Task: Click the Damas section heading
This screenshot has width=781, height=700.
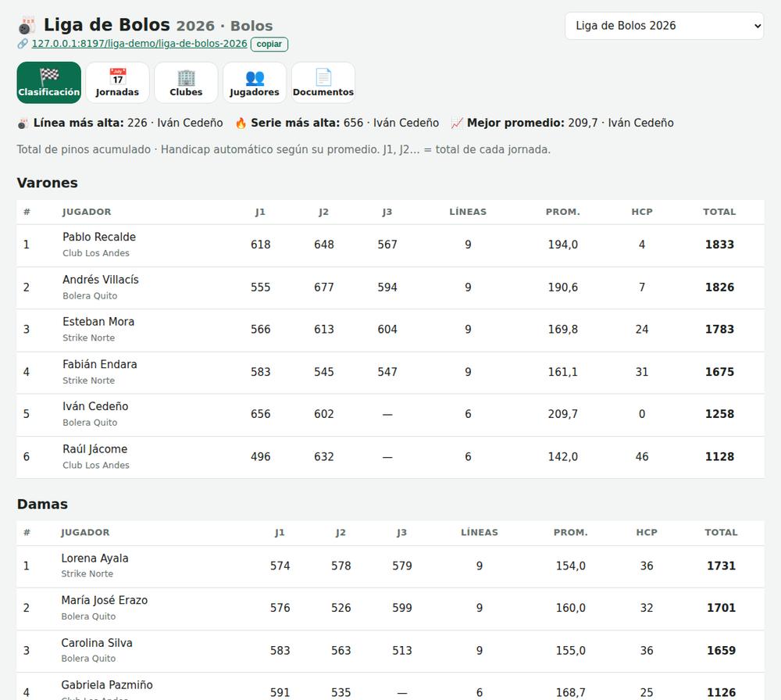Action: point(42,504)
